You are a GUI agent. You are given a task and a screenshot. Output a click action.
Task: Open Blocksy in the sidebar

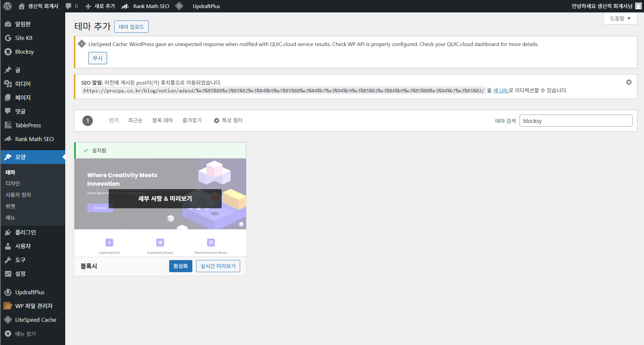click(24, 52)
